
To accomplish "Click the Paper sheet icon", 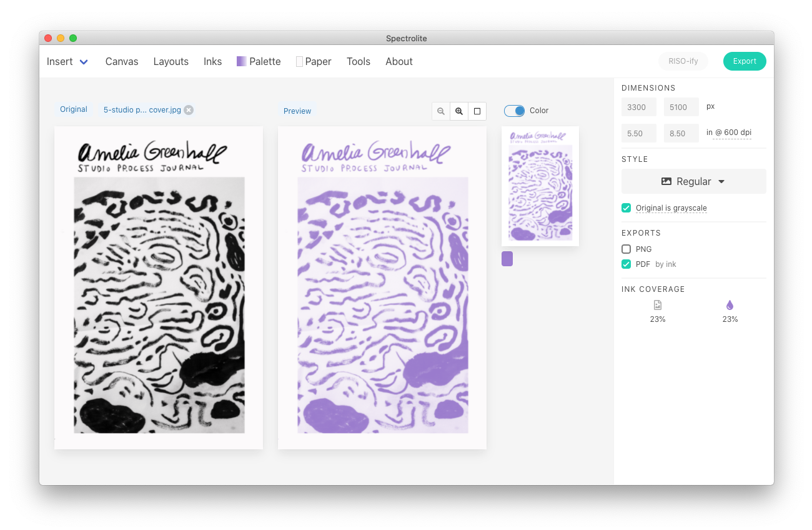I will 299,61.
